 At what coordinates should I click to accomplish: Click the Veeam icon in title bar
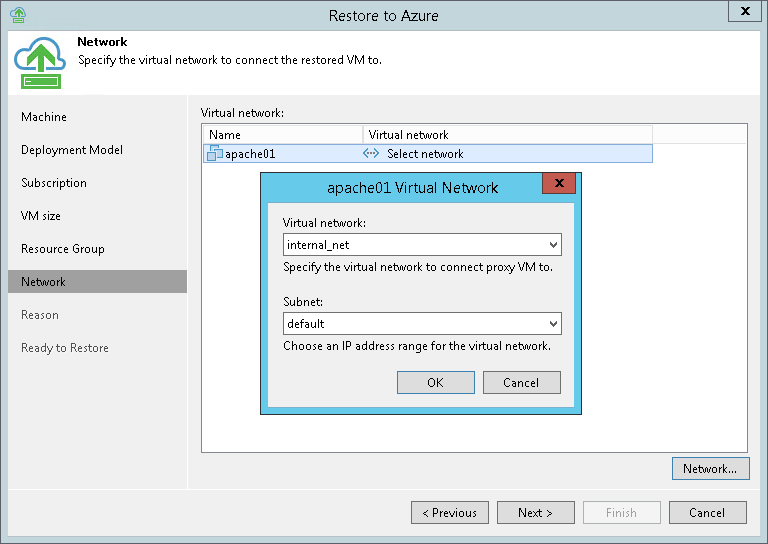(17, 15)
